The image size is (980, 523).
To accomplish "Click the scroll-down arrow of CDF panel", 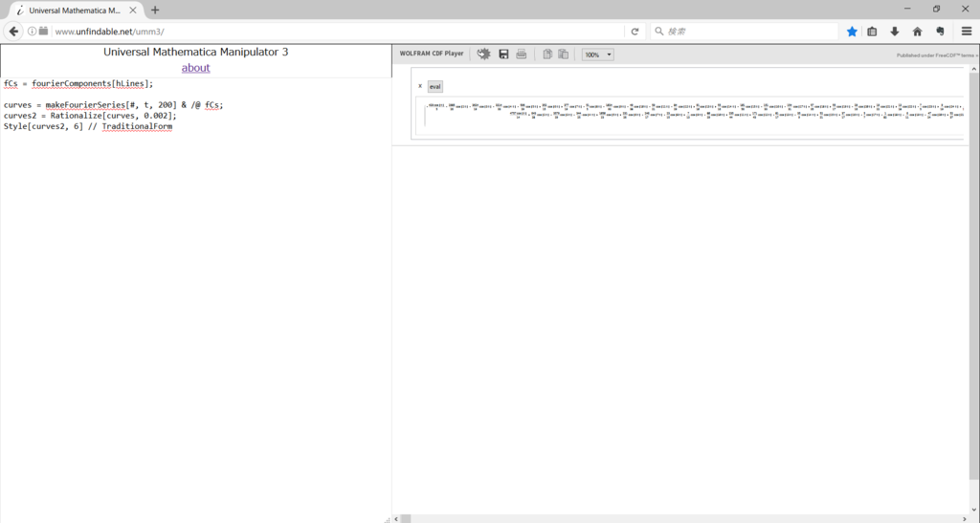I will click(x=974, y=510).
